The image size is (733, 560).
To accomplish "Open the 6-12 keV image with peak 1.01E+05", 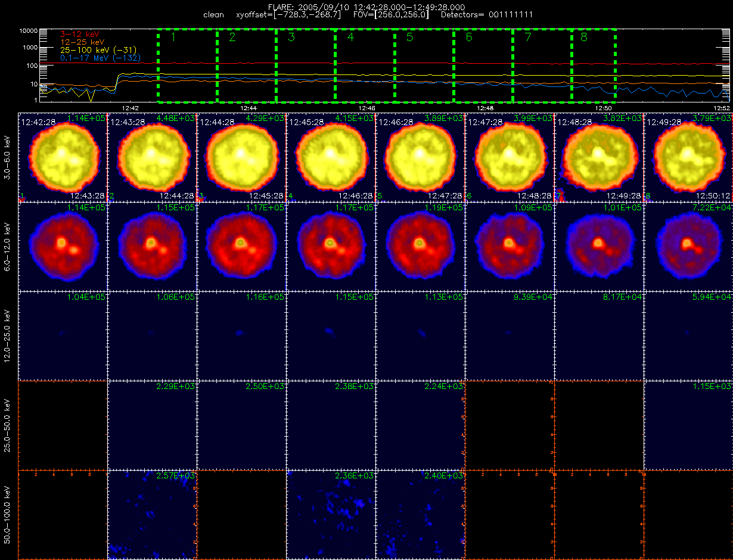I will [x=599, y=247].
